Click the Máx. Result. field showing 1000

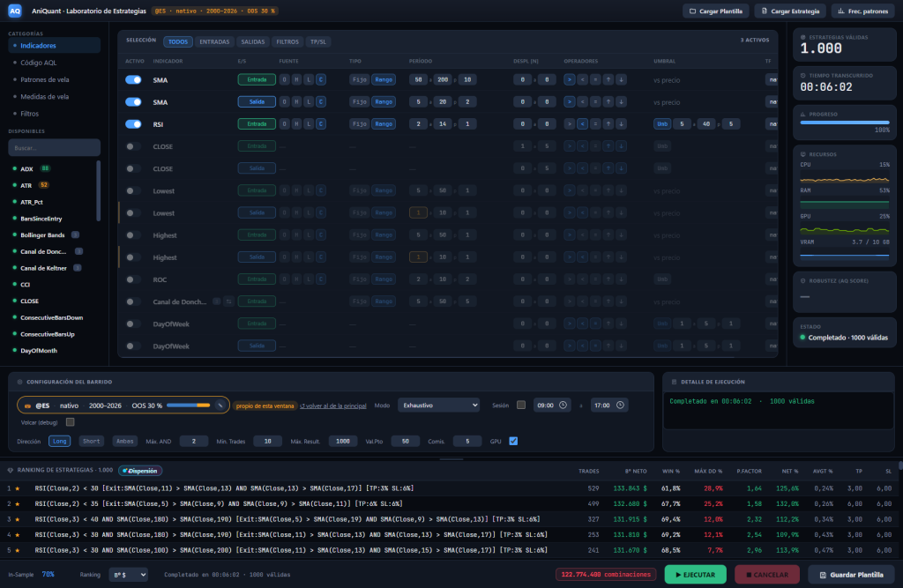point(343,441)
